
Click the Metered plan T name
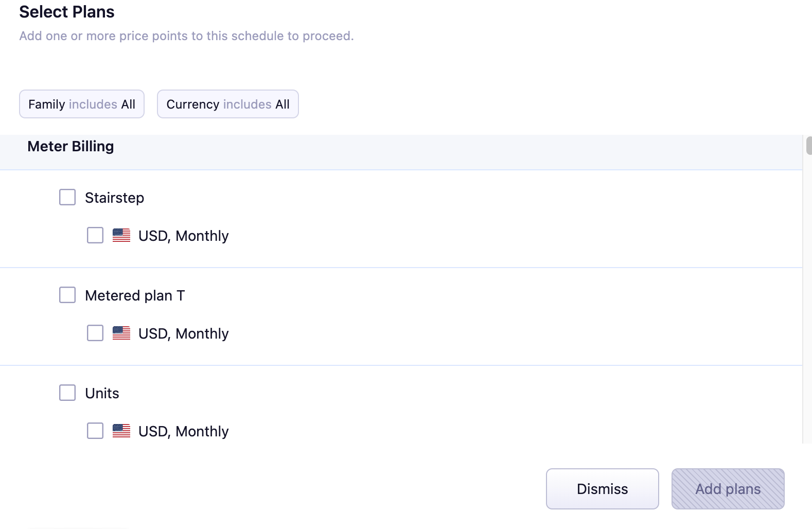click(135, 295)
